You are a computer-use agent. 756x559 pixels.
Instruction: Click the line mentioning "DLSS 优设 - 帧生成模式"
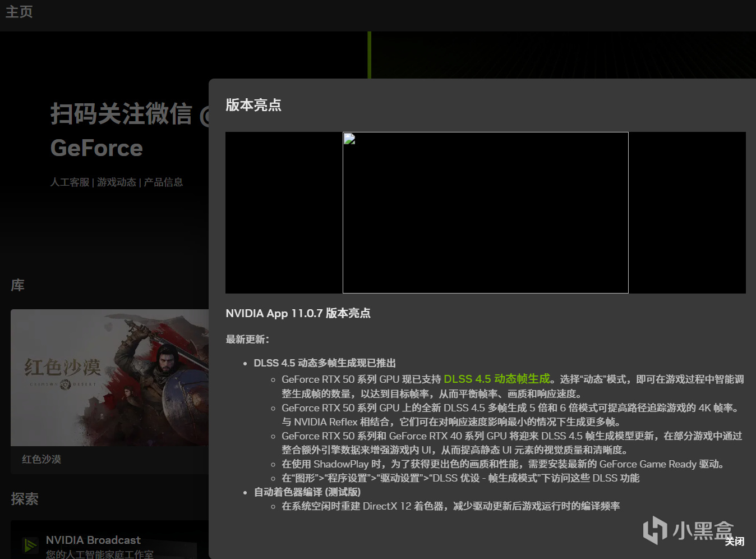point(460,478)
